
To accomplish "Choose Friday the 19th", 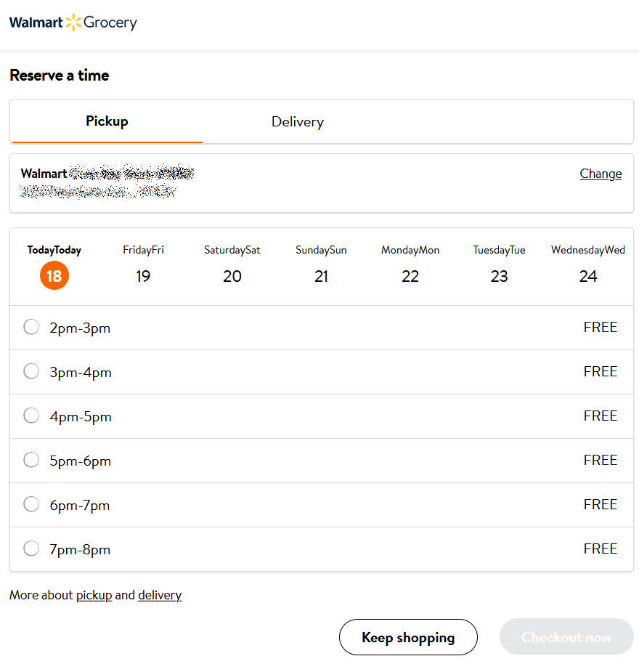I will pyautogui.click(x=143, y=276).
